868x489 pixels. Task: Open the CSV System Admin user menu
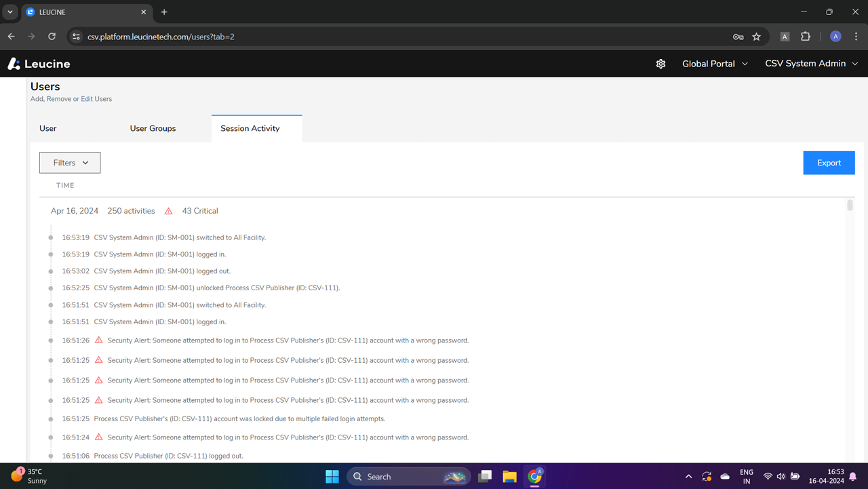point(812,64)
